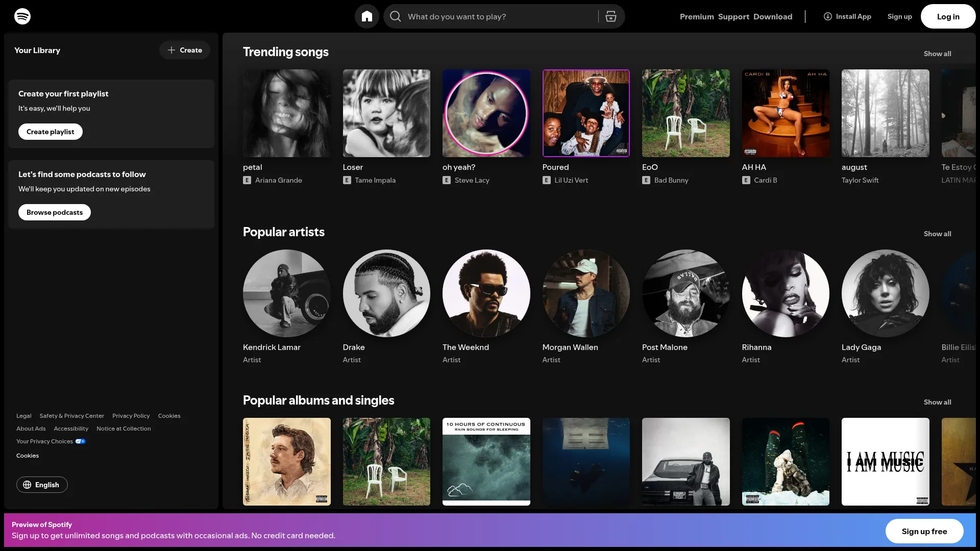980x551 pixels.
Task: Go to Home via house icon
Action: (367, 16)
